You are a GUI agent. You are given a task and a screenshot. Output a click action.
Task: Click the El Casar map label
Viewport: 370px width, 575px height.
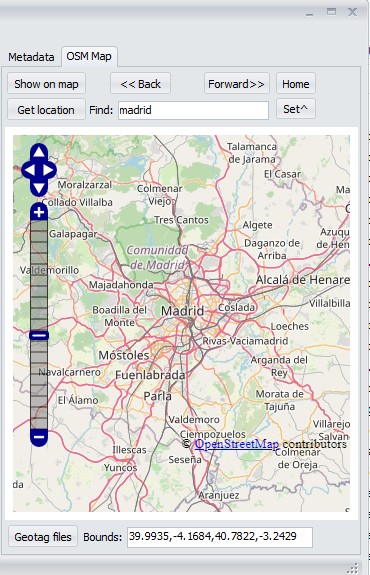[x=282, y=174]
